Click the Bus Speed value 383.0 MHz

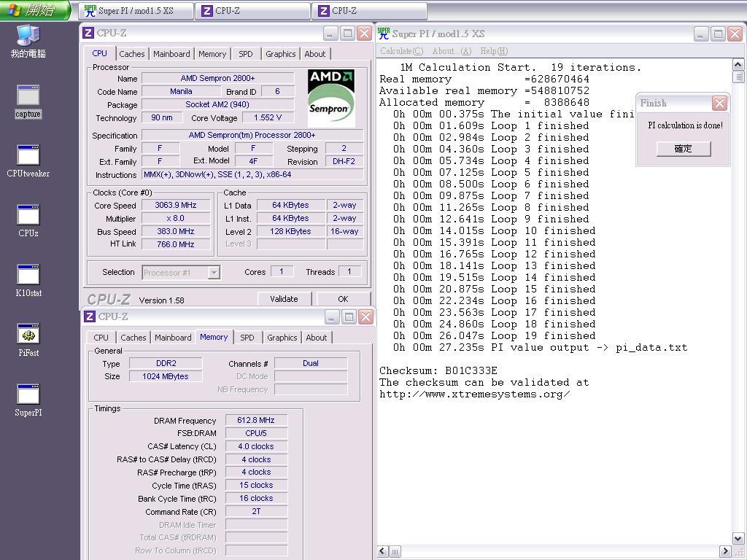click(176, 231)
